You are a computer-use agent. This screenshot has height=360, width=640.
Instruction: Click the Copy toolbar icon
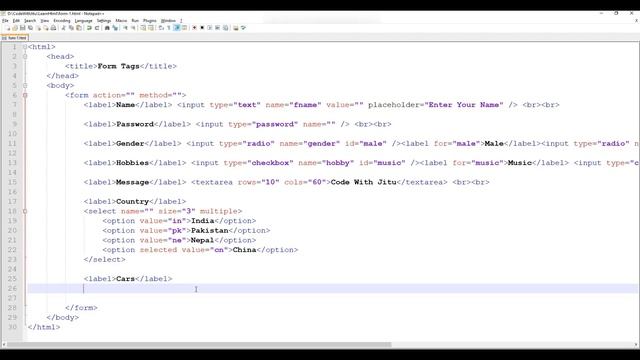71,28
